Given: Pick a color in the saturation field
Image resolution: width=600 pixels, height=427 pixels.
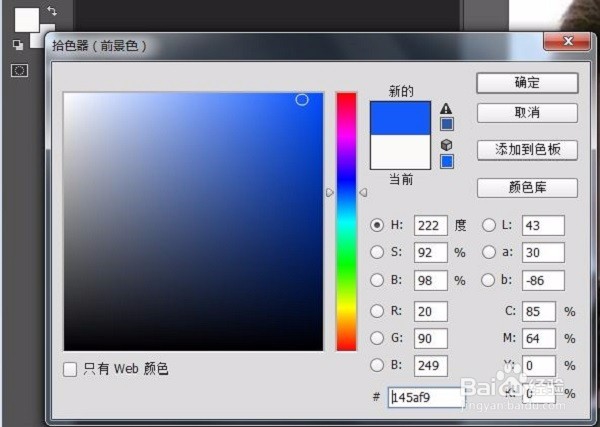Looking at the screenshot, I should tap(193, 222).
